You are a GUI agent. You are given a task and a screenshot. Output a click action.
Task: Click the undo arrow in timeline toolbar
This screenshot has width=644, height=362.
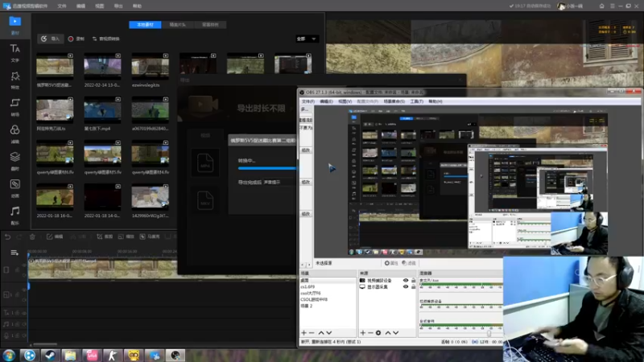tap(7, 237)
